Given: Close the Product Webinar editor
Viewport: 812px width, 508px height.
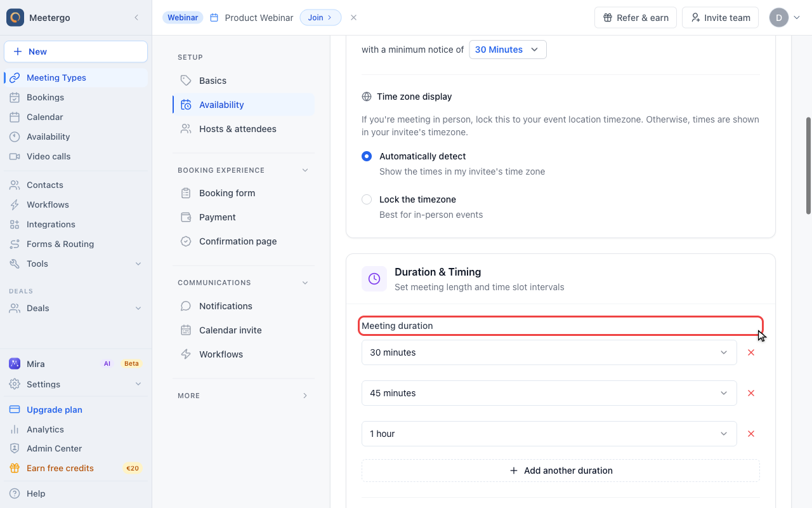Looking at the screenshot, I should (x=354, y=18).
